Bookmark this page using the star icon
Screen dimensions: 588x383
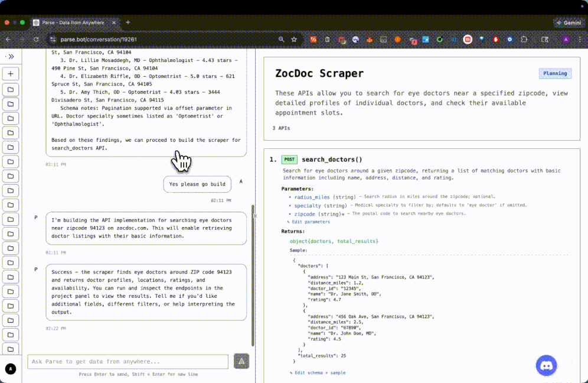[295, 40]
